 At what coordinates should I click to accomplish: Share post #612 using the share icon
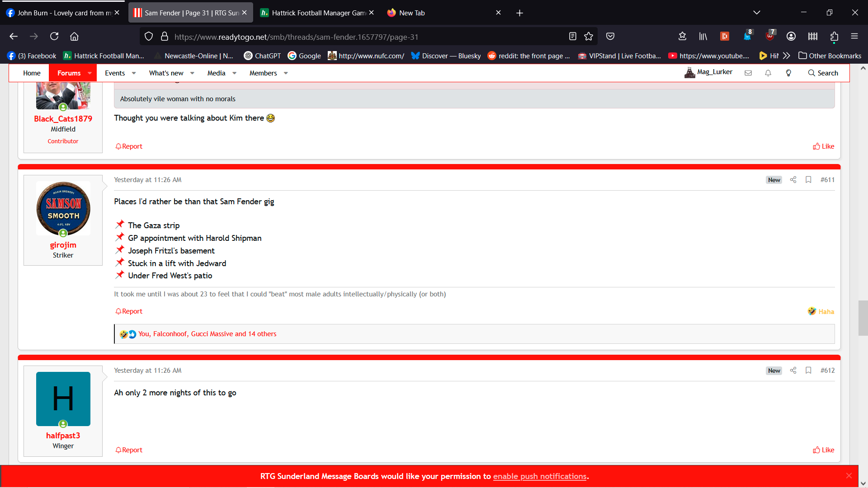(x=793, y=371)
